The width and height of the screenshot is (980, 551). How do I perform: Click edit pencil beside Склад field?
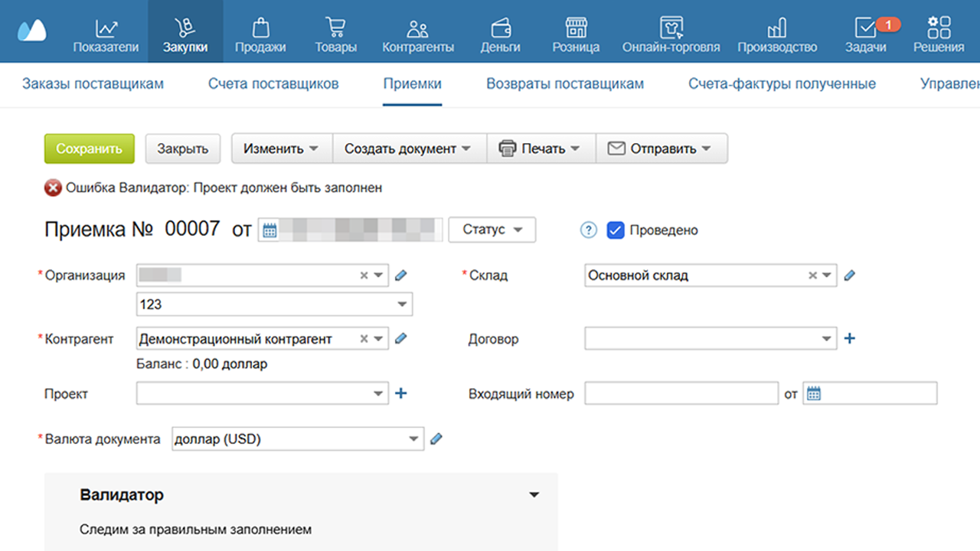tap(848, 275)
